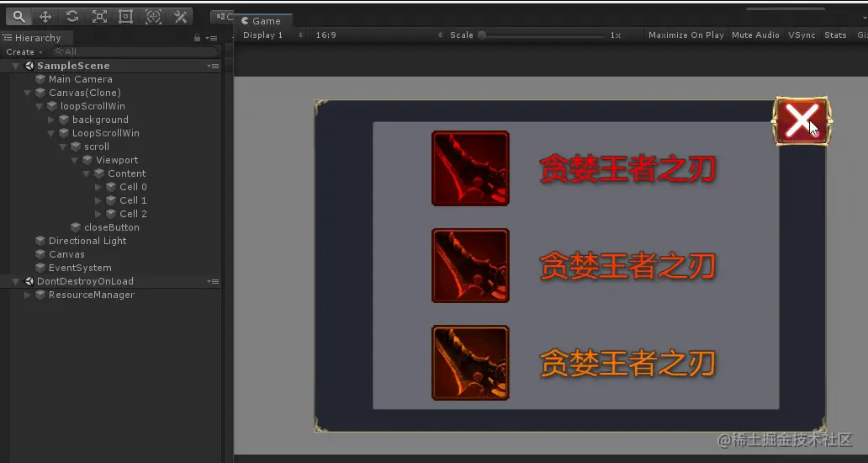Screen dimensions: 868x463
Task: Open the custom editor tools icon
Action: point(180,17)
